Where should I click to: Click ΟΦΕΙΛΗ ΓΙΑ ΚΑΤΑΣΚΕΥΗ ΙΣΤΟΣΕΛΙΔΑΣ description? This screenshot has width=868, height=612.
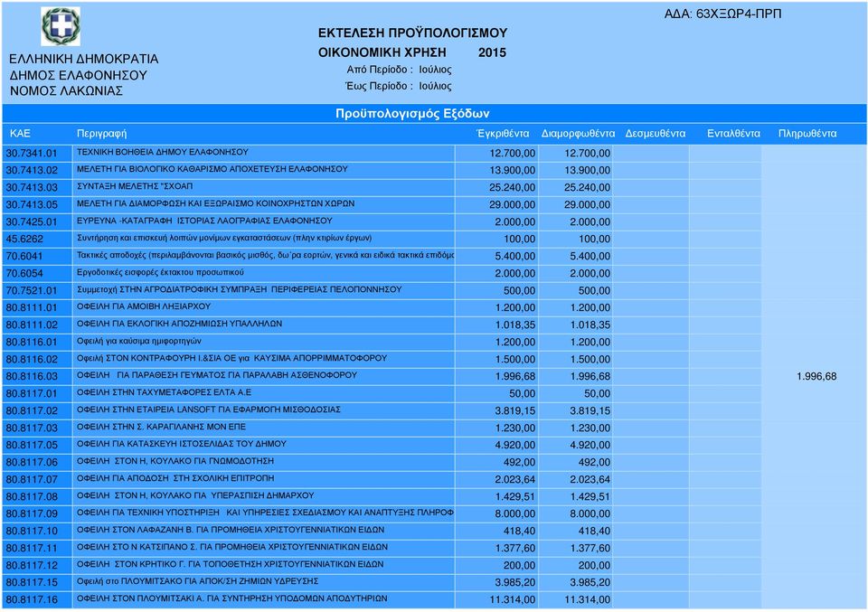click(x=182, y=444)
